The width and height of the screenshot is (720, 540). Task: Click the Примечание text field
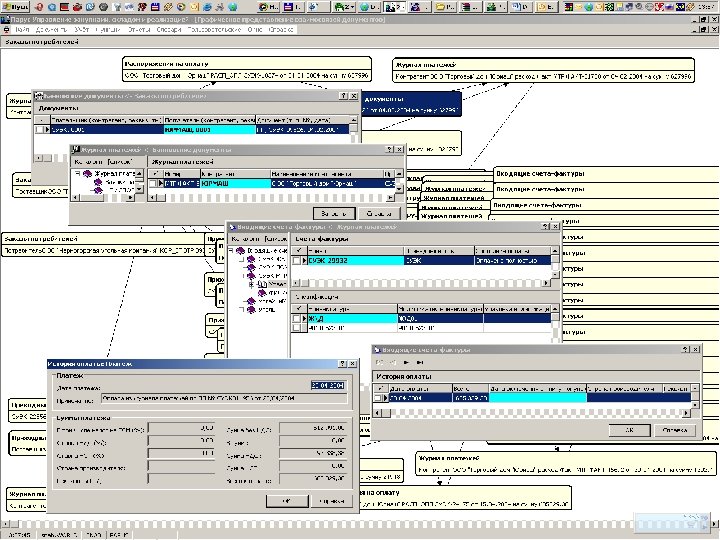[x=224, y=399]
